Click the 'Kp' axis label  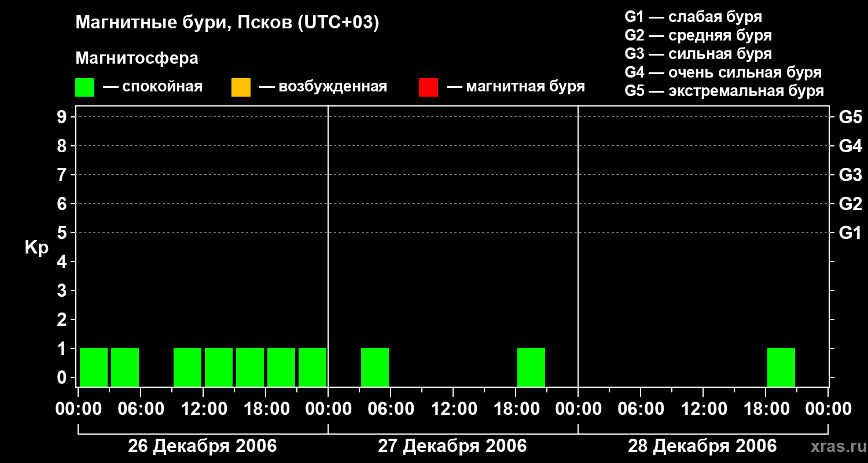pos(36,248)
